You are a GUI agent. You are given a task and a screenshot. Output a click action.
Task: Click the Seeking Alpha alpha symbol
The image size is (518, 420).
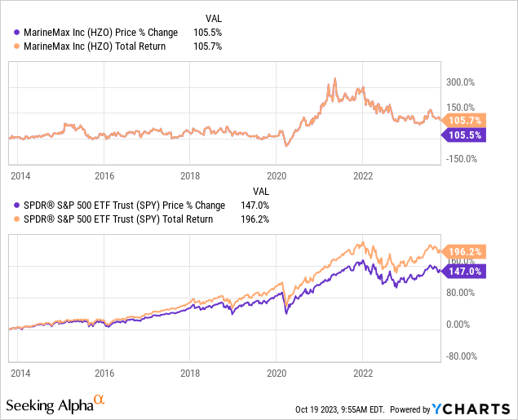[x=100, y=400]
